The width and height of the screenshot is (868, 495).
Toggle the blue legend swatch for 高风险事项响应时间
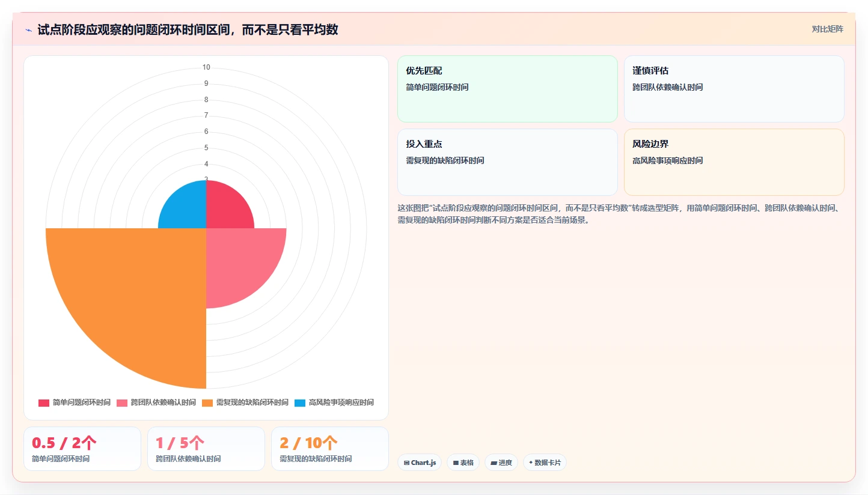pyautogui.click(x=300, y=402)
